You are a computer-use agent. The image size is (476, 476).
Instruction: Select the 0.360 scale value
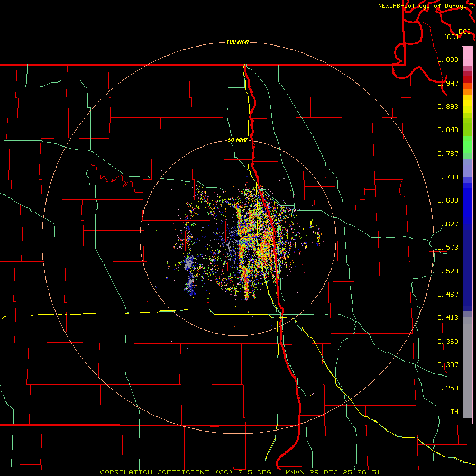448,341
